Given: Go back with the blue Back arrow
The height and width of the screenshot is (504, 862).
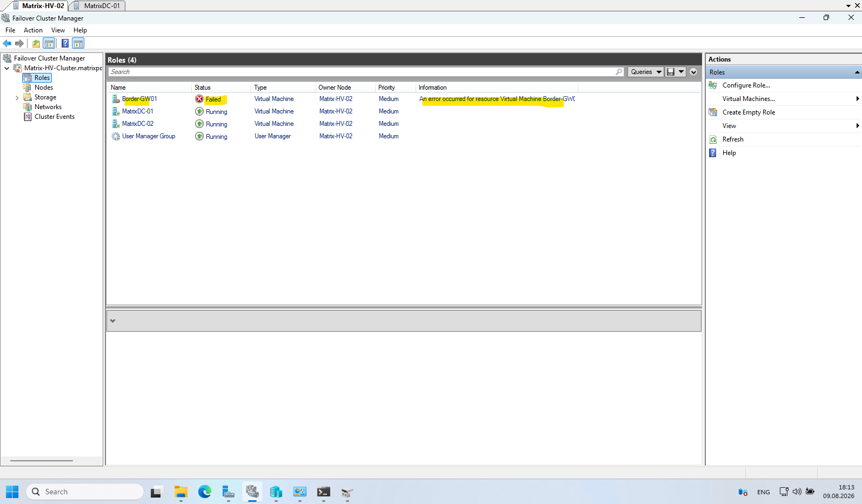Looking at the screenshot, I should tap(7, 43).
